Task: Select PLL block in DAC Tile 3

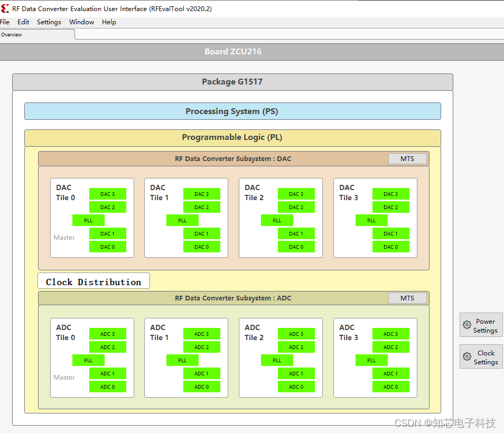Action: pos(371,220)
